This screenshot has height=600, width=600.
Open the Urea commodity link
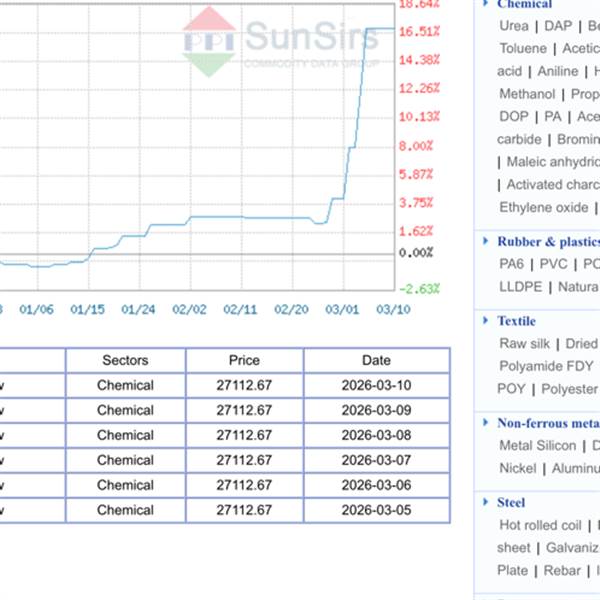click(514, 26)
